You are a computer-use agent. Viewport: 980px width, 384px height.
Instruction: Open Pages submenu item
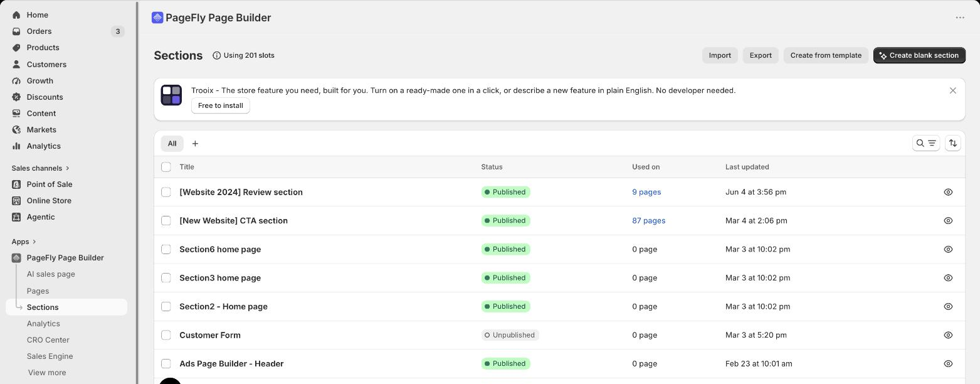coord(38,291)
